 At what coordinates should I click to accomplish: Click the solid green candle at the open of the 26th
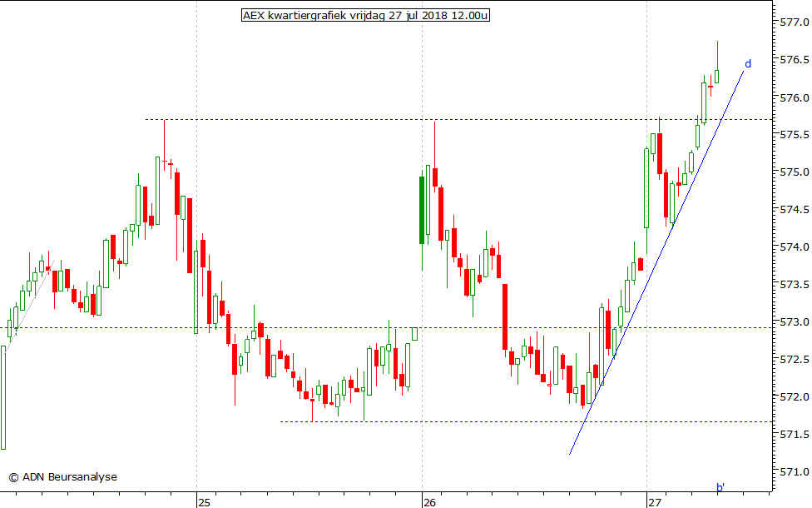pyautogui.click(x=422, y=210)
